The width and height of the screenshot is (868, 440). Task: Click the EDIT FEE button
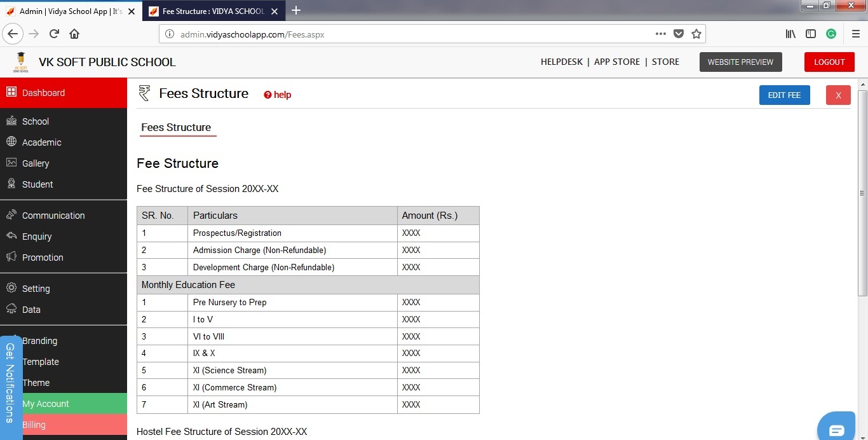[x=784, y=95]
